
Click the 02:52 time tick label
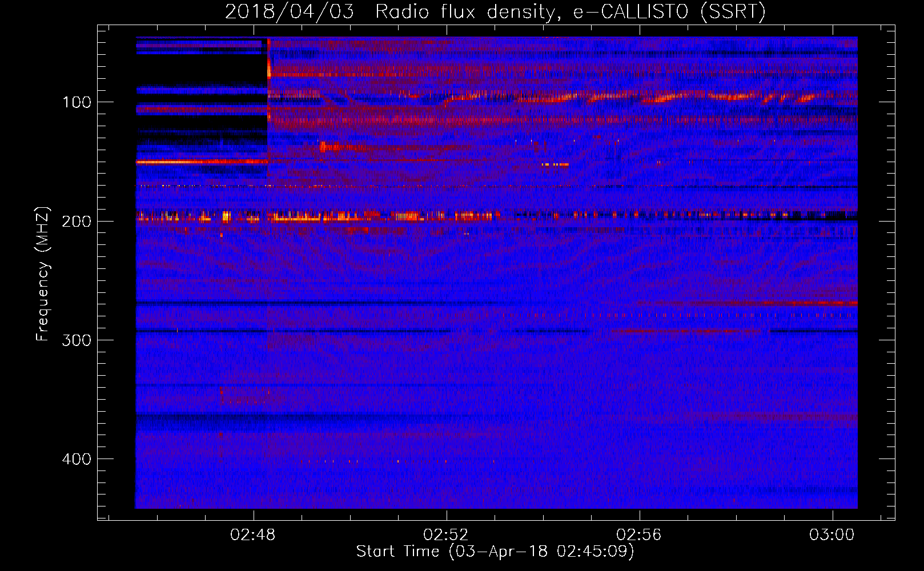click(x=445, y=534)
